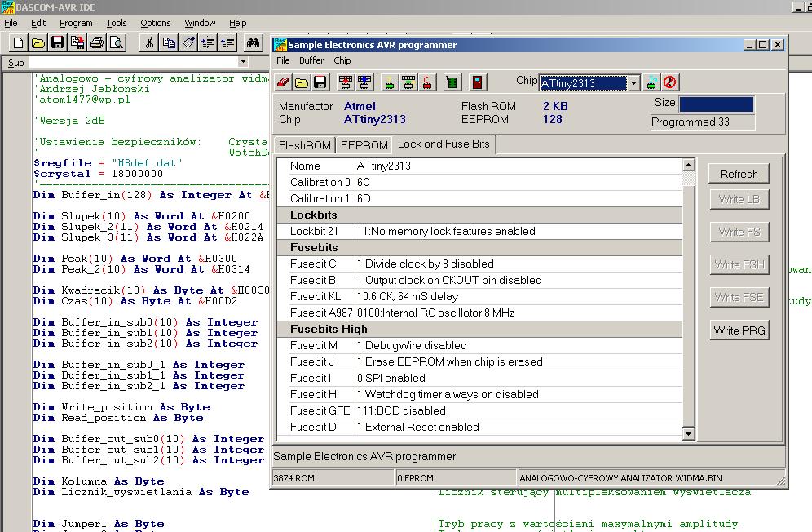
Task: Click the fuse list scrollbar down arrow
Action: [689, 434]
